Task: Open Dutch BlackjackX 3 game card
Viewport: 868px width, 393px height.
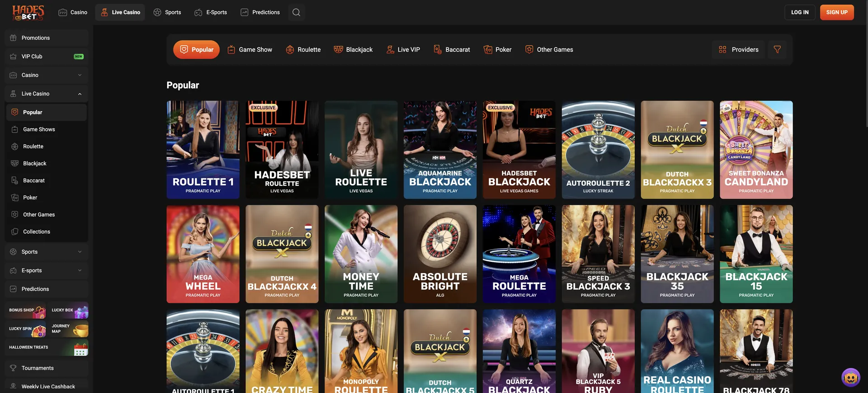Action: [x=677, y=150]
